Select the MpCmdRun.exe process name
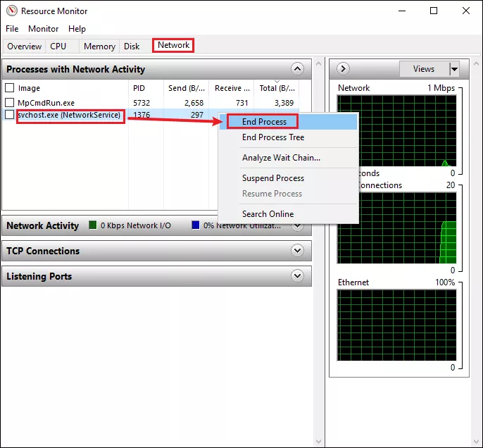Image resolution: width=483 pixels, height=448 pixels. coord(46,103)
